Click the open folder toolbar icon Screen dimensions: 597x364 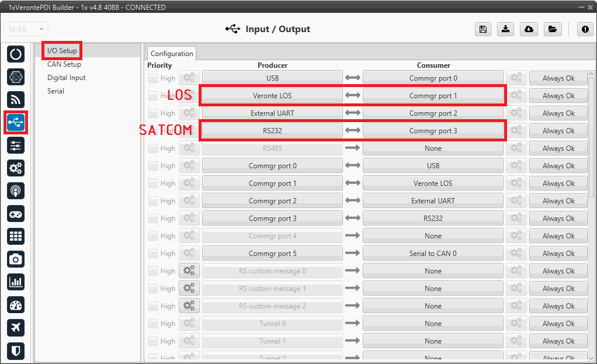click(551, 30)
